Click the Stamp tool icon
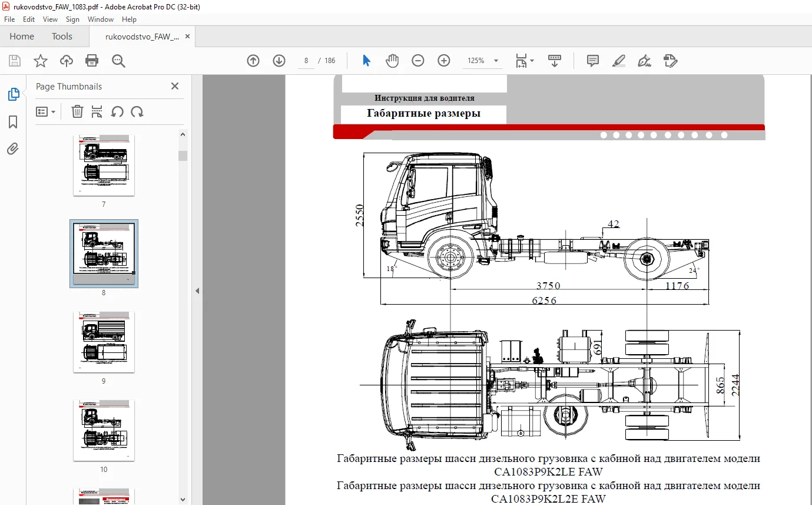This screenshot has height=505, width=812. [670, 61]
